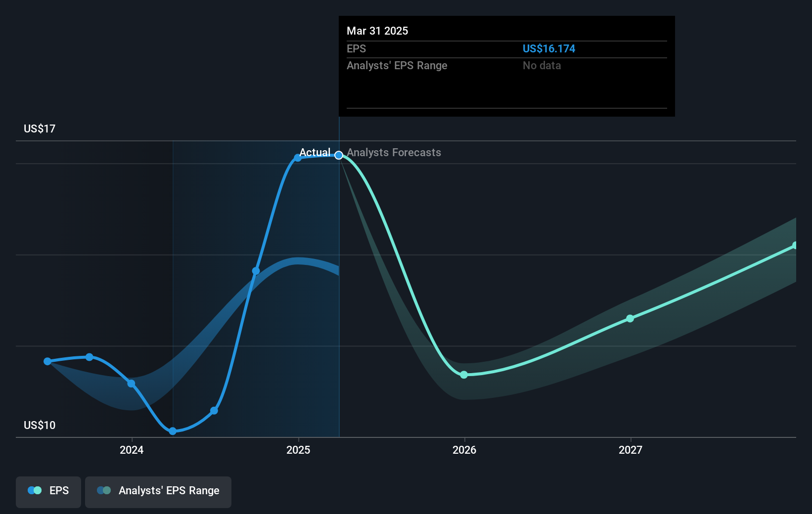
Task: Click the 2025 x-axis label
Action: pyautogui.click(x=298, y=450)
